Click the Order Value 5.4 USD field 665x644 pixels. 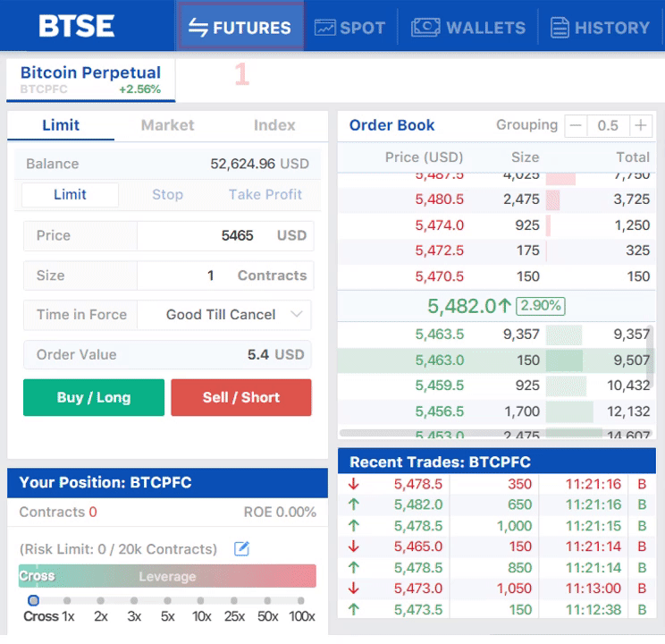pyautogui.click(x=167, y=354)
